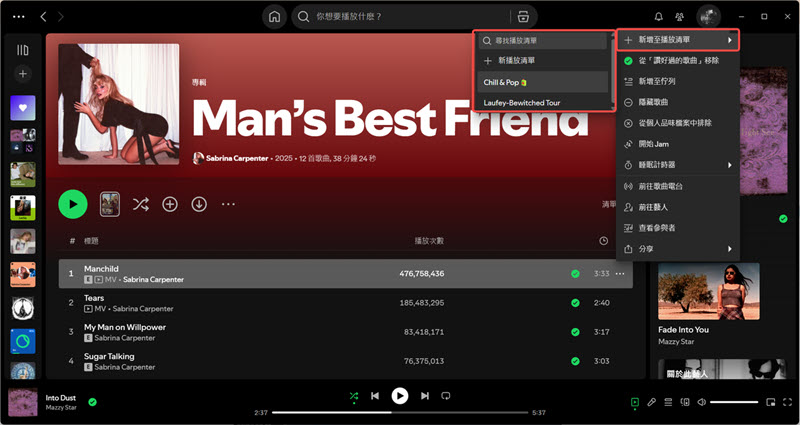Viewport: 800px width, 425px height.
Task: Download the album with arrow icon
Action: click(x=199, y=205)
